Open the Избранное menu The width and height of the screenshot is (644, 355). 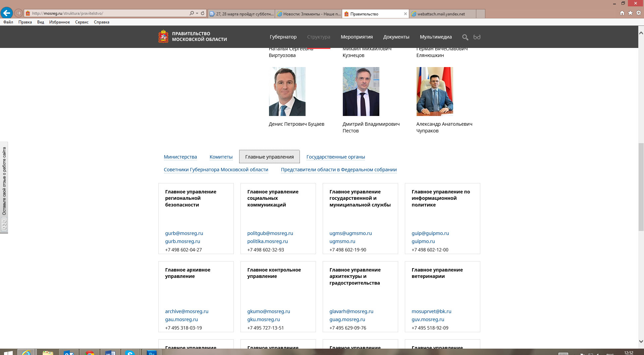point(59,22)
